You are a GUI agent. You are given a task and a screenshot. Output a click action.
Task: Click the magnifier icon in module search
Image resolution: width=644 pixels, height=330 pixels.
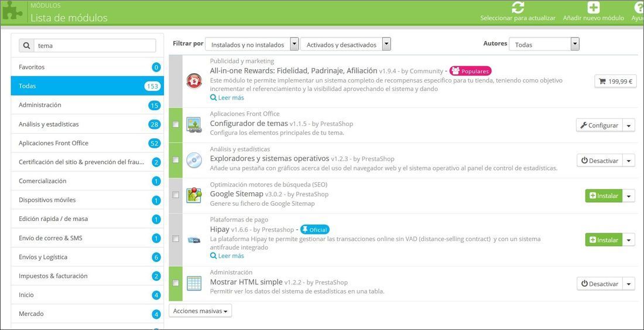pyautogui.click(x=26, y=46)
